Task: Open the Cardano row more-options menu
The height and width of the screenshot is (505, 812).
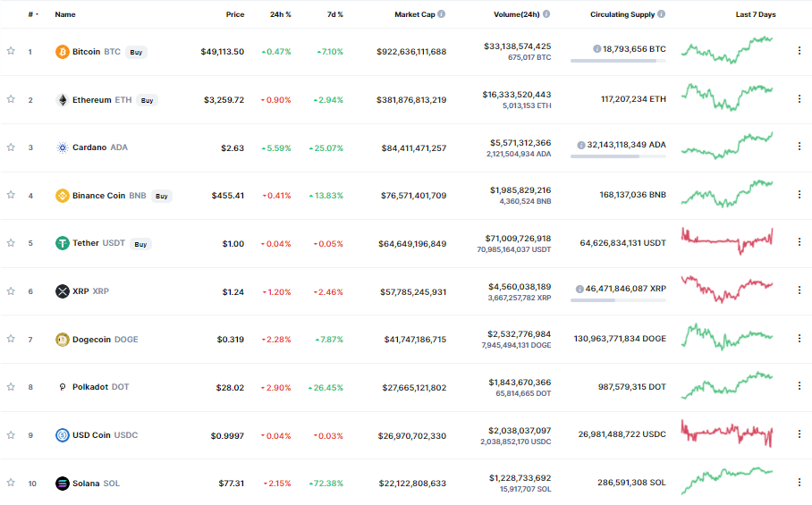Action: (x=799, y=147)
